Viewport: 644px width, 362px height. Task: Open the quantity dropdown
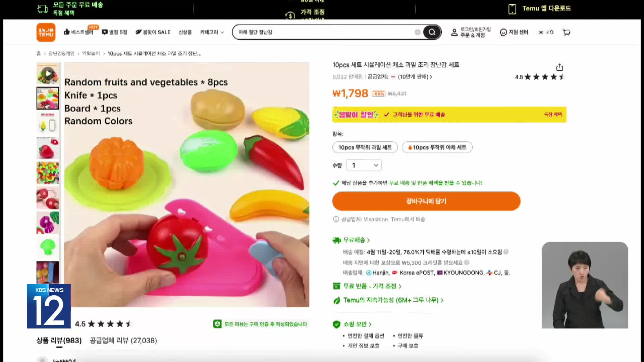click(364, 165)
